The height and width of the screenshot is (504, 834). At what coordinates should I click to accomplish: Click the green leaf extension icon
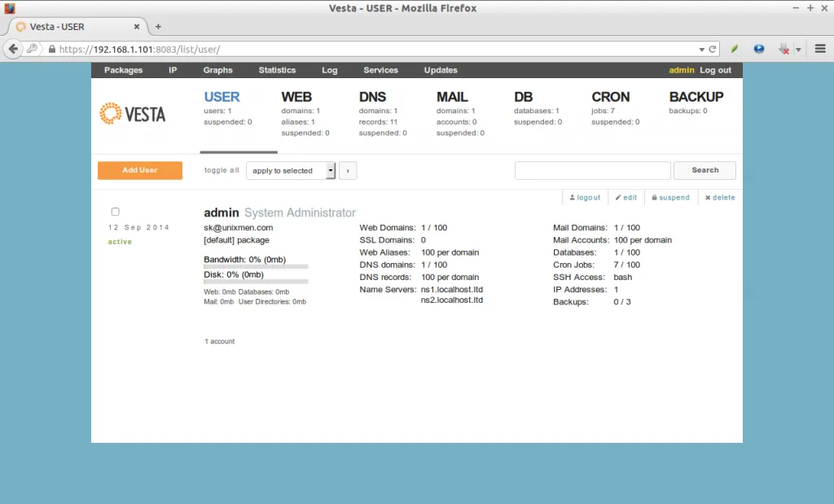[735, 49]
